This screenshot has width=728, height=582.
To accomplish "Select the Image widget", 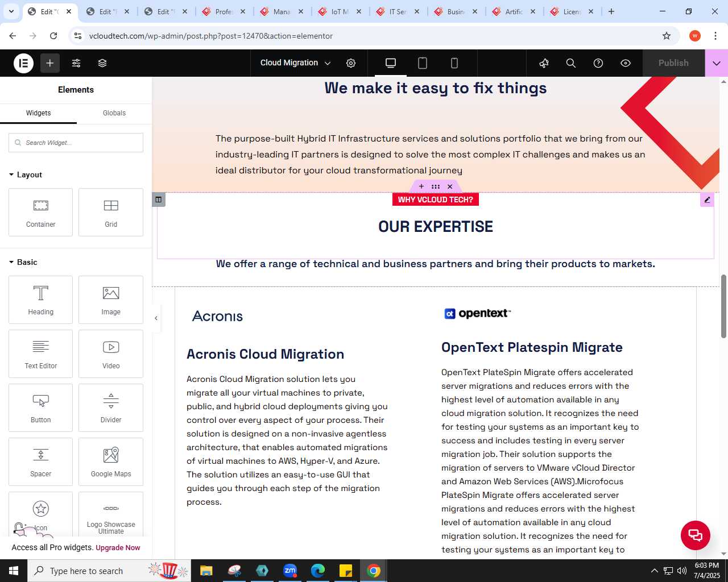I will tap(111, 300).
